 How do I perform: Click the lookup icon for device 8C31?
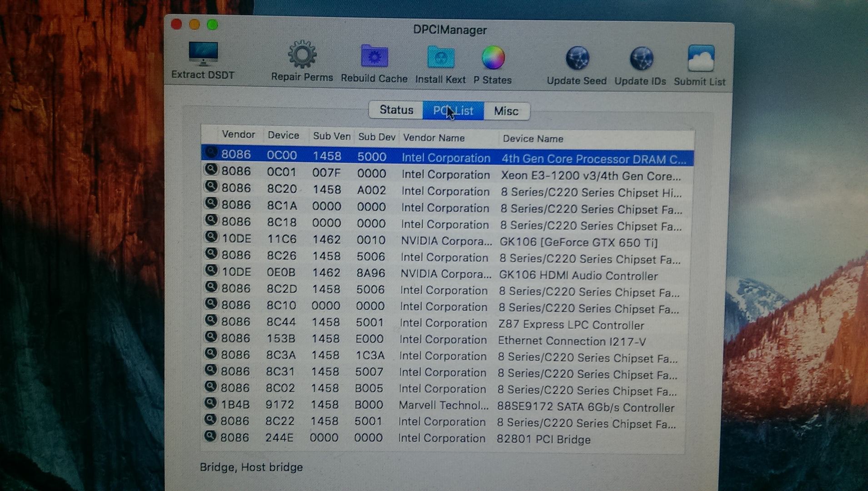click(210, 370)
